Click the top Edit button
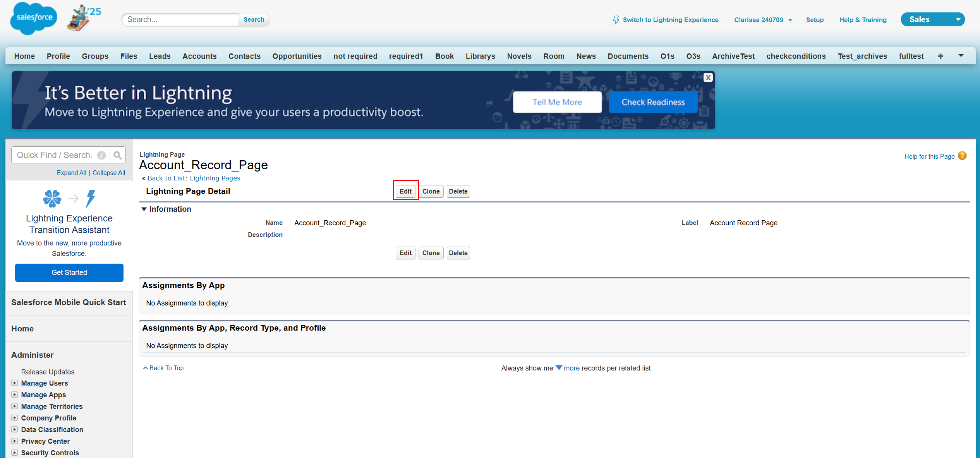The width and height of the screenshot is (980, 458). (405, 191)
